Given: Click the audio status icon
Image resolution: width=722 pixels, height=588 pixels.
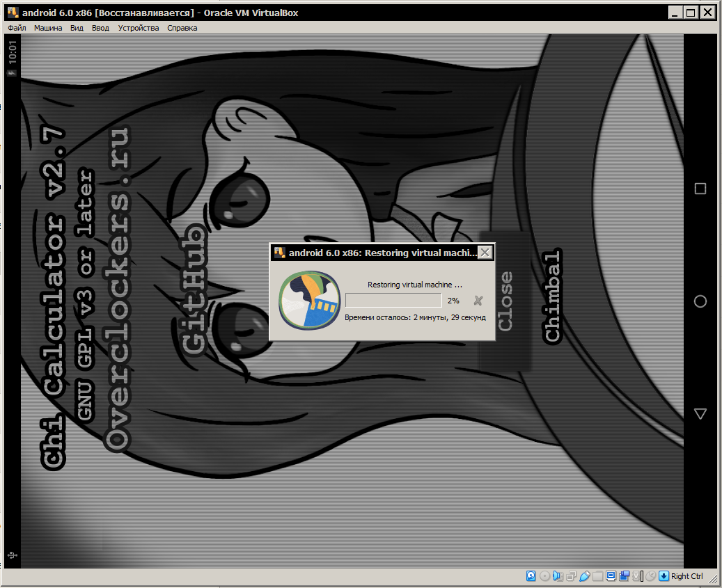Looking at the screenshot, I should tap(558, 576).
